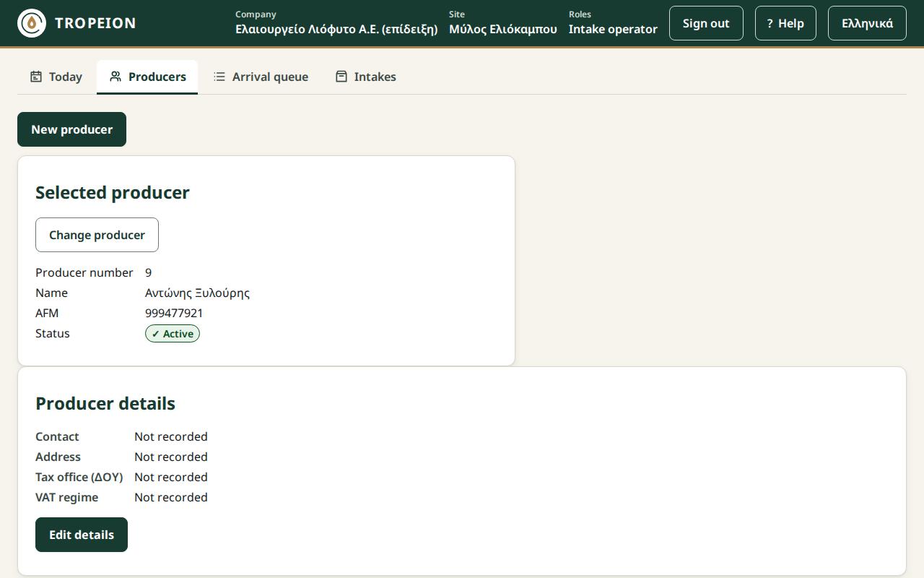Click the Intake operator role text
Screen dimensions: 924x578
click(x=613, y=30)
